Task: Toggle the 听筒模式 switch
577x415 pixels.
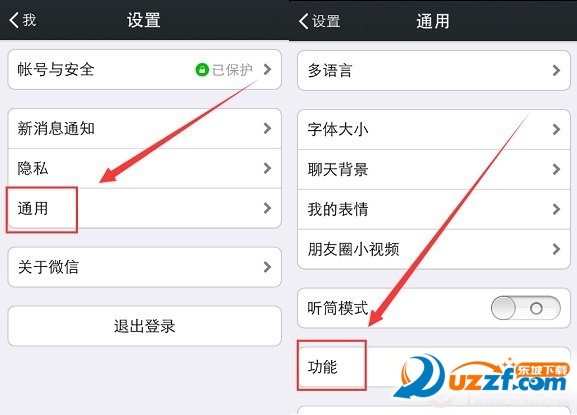Action: (525, 308)
